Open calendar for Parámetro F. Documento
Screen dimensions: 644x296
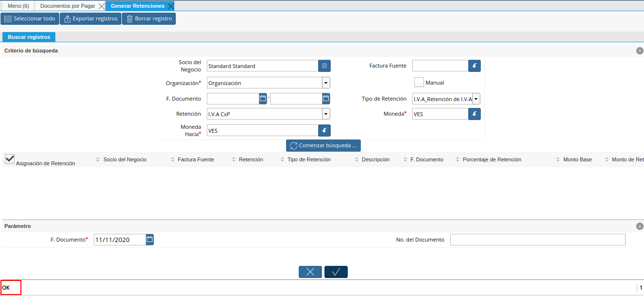click(x=150, y=239)
